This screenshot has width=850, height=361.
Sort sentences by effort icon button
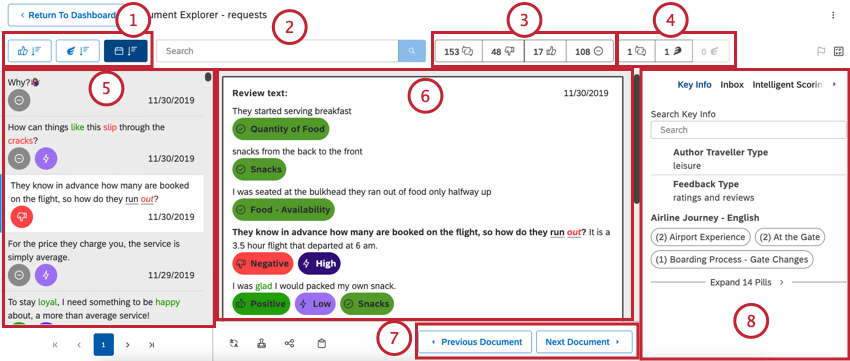pos(78,51)
